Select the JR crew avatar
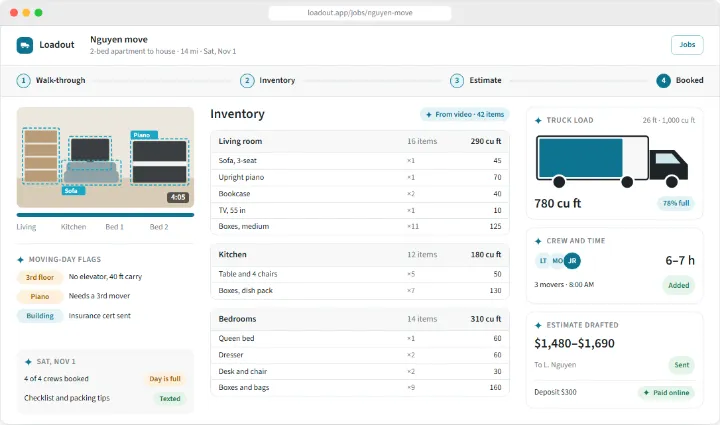The width and height of the screenshot is (720, 425). [x=572, y=261]
